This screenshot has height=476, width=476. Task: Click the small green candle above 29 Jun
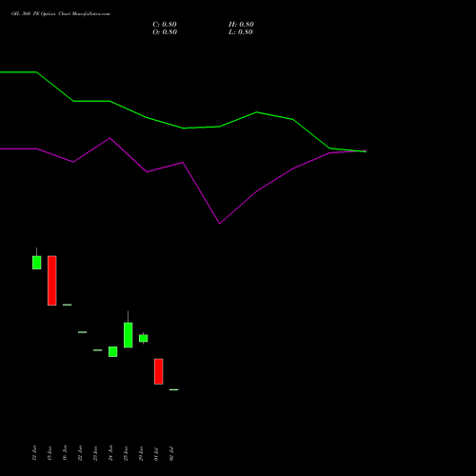click(x=144, y=338)
